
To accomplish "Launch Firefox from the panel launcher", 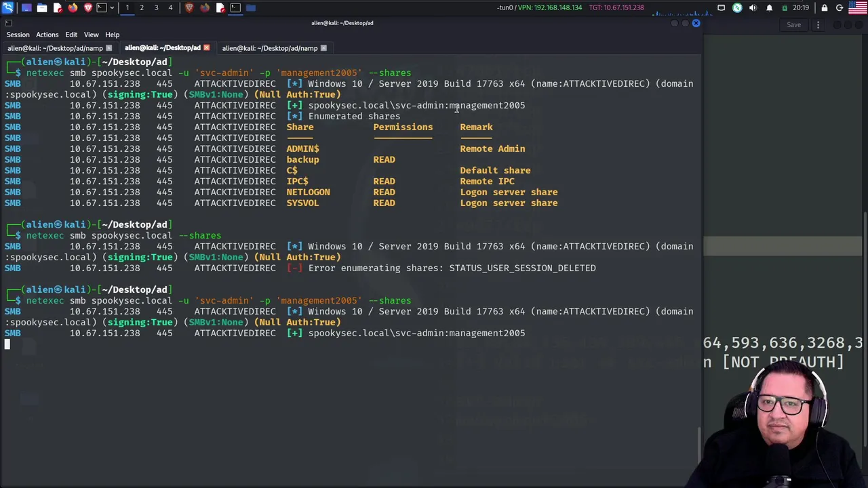I will (x=73, y=7).
